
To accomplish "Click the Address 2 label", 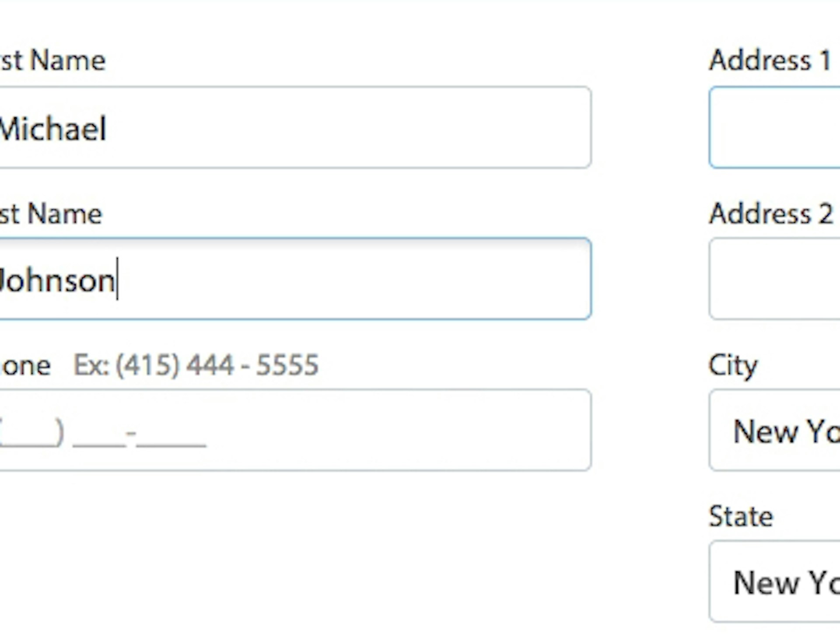I will 772,214.
